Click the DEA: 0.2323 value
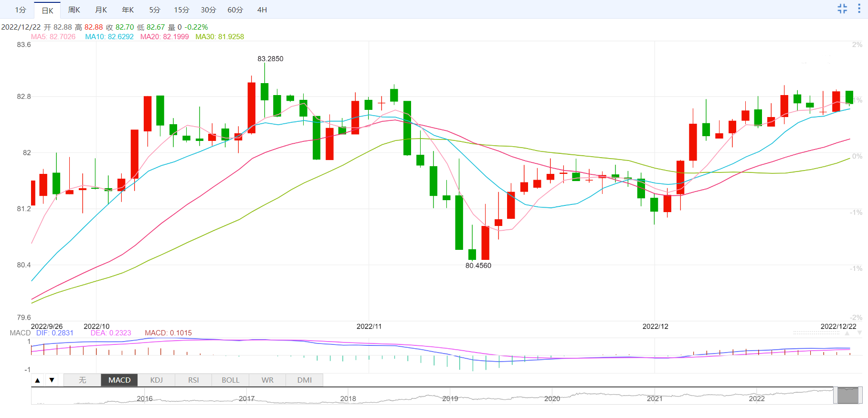This screenshot has height=418, width=868. 111,333
